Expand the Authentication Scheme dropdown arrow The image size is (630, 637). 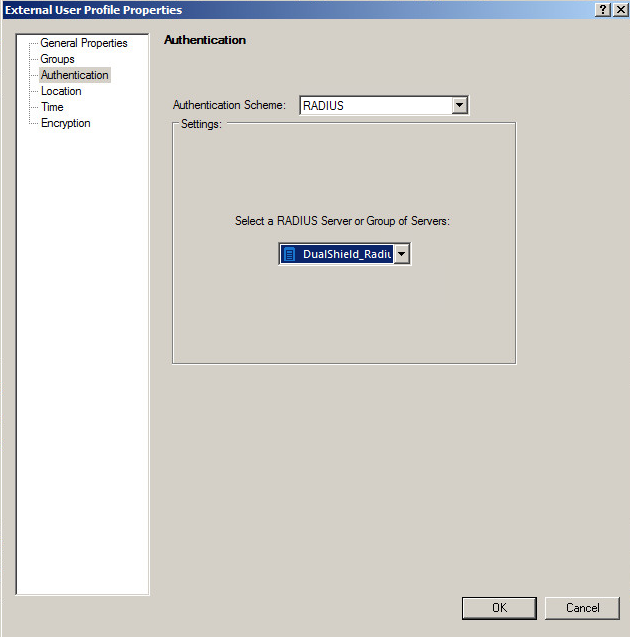(x=459, y=105)
